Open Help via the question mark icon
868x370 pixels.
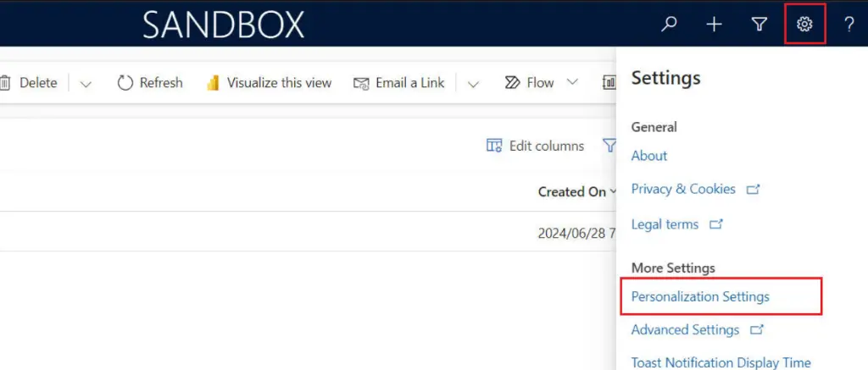pos(849,25)
